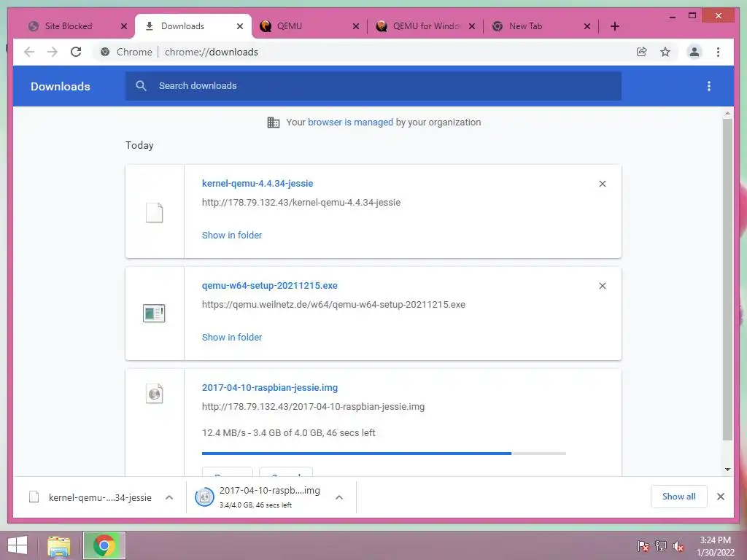The height and width of the screenshot is (560, 747).
Task: Expand options for raspbian img shelf item
Action: pyautogui.click(x=338, y=497)
